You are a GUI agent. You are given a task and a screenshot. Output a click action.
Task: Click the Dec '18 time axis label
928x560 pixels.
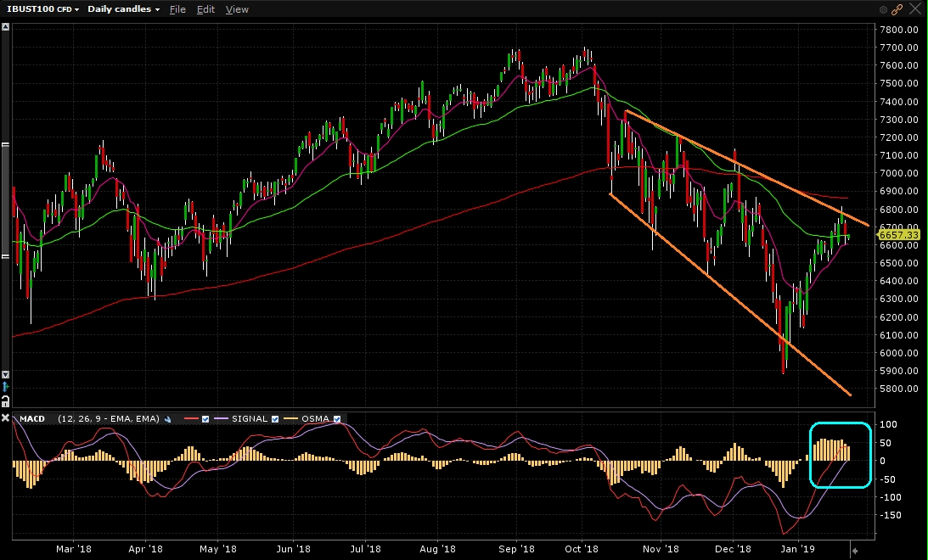[733, 549]
